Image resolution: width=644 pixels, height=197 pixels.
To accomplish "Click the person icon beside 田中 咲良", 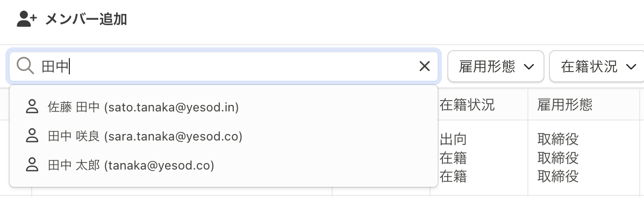I will 32,136.
